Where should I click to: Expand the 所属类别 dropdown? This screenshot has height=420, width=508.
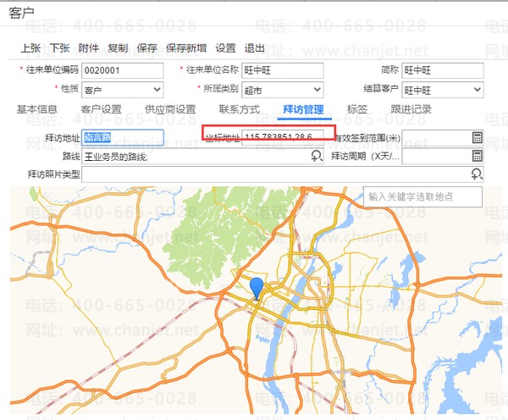tap(317, 90)
